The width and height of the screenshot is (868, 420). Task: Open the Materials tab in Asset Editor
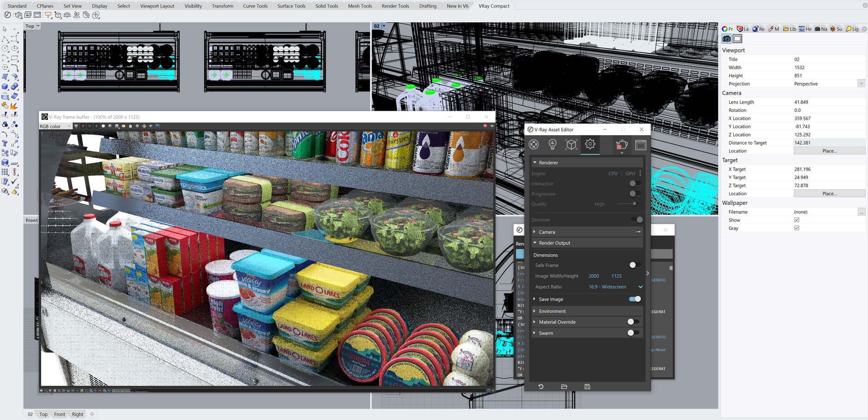tap(534, 144)
